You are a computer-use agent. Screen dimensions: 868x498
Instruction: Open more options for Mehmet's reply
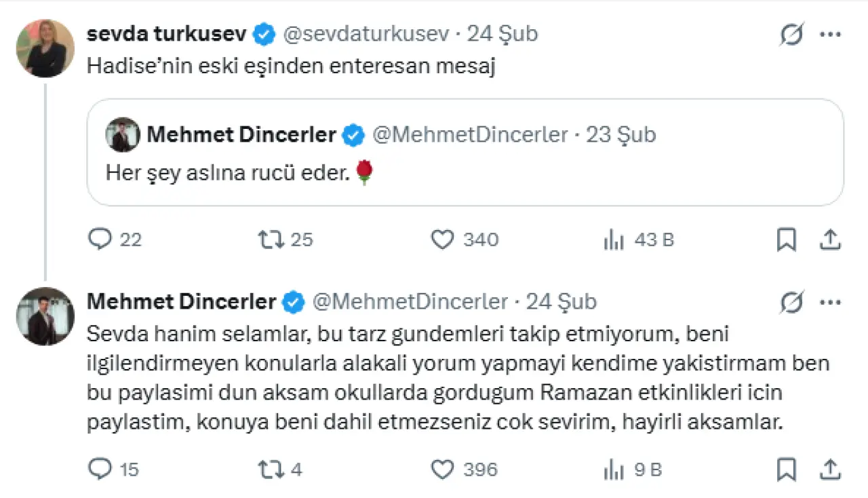(x=831, y=302)
